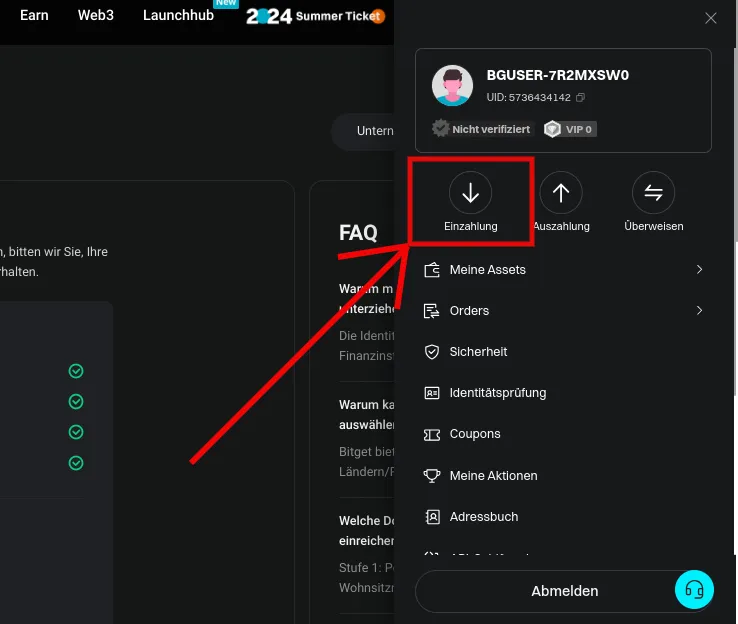The image size is (738, 624).
Task: Open the headset support chat icon
Action: tap(694, 590)
